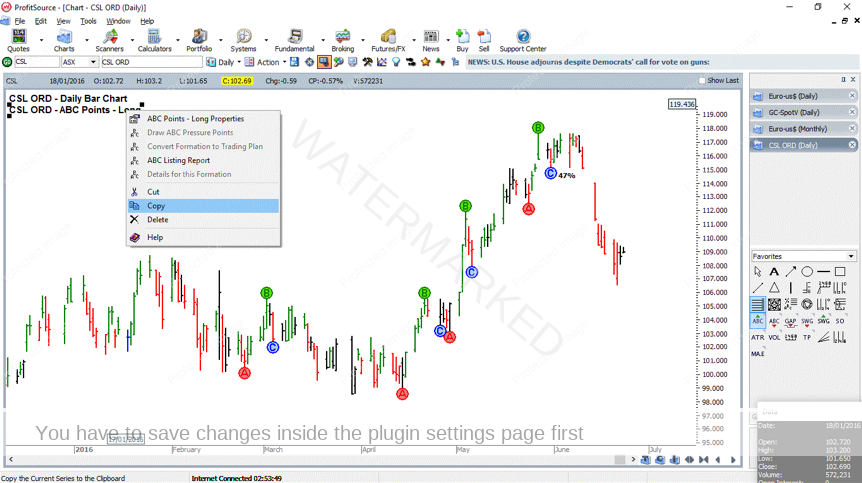Image resolution: width=862 pixels, height=483 pixels.
Task: Switch to Euro-us$ (Monthly) chart
Action: [x=804, y=129]
